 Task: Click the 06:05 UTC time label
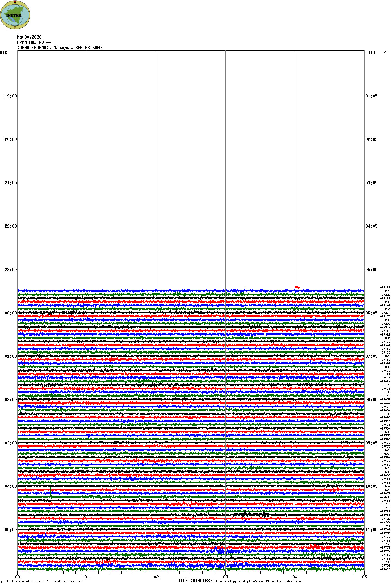click(372, 313)
